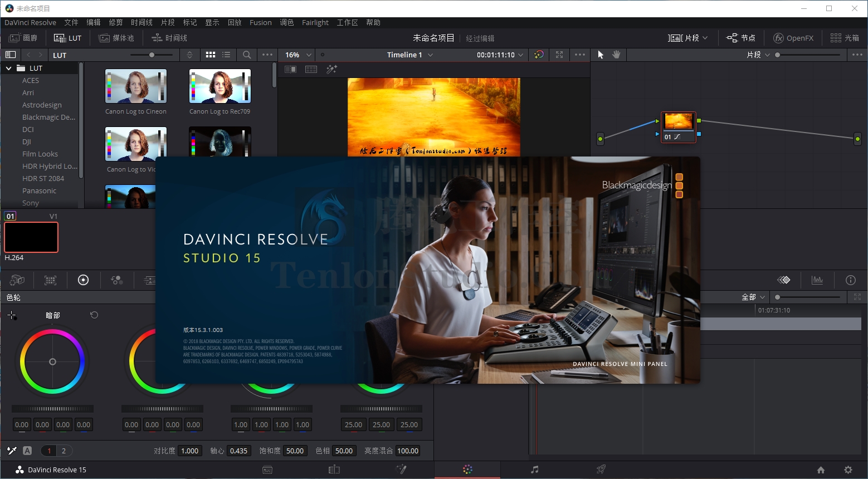Screen dimensions: 868x479
Task: Open the 光箱 lightbox view
Action: [x=845, y=38]
